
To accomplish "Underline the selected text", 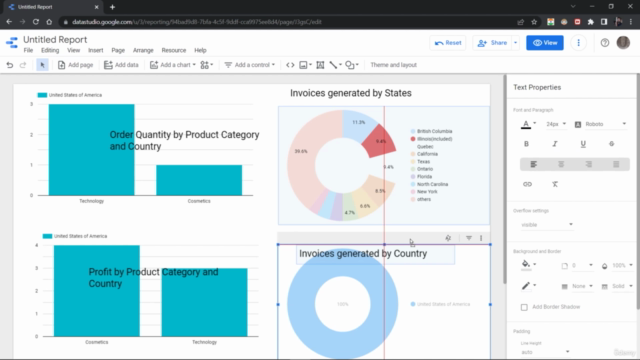I will [x=583, y=144].
